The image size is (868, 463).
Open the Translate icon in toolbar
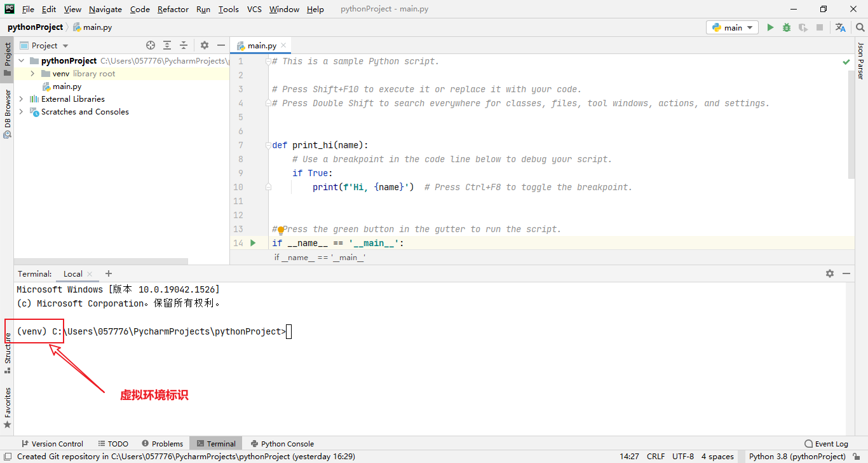[x=841, y=27]
